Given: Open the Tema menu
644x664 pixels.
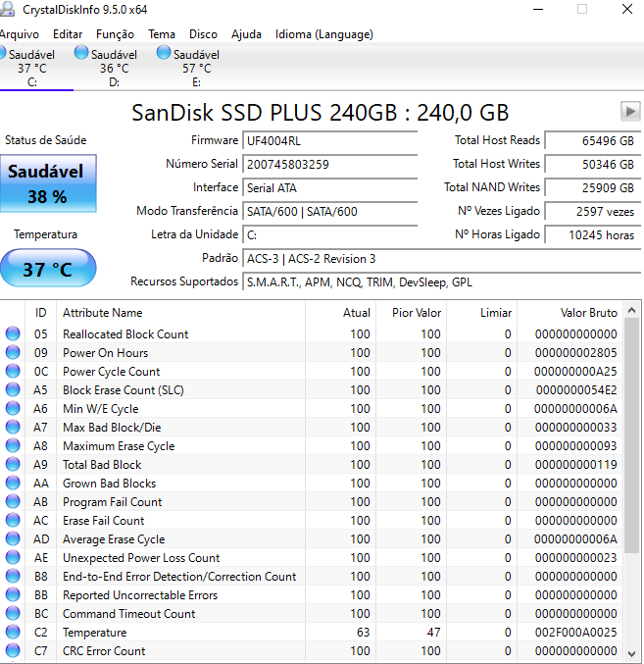Looking at the screenshot, I should pos(161,34).
